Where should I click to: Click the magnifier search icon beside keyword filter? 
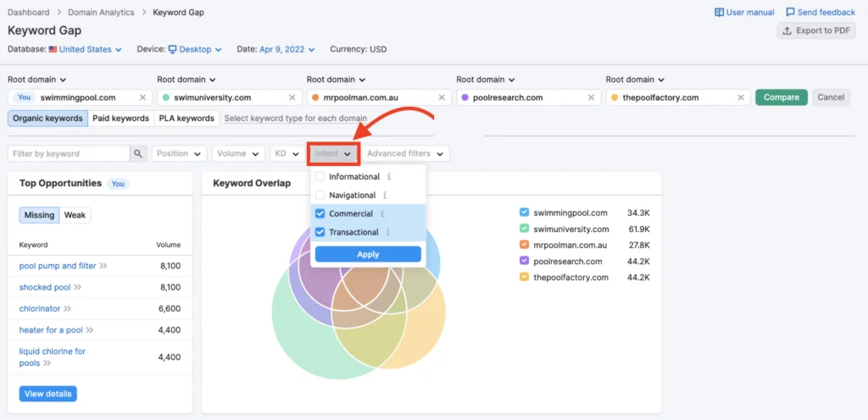tap(138, 153)
